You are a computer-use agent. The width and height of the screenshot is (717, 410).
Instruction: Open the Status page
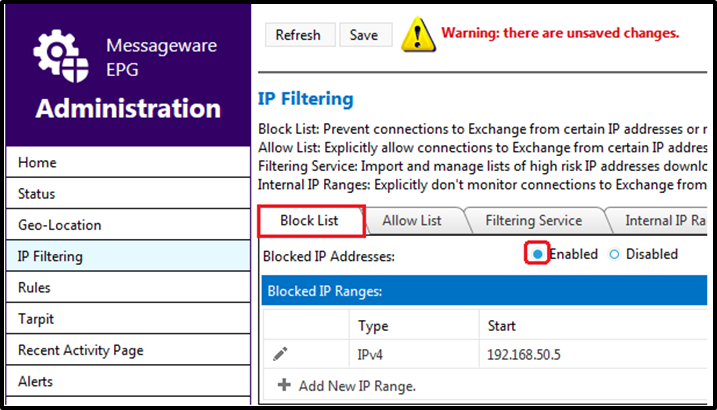(128, 194)
